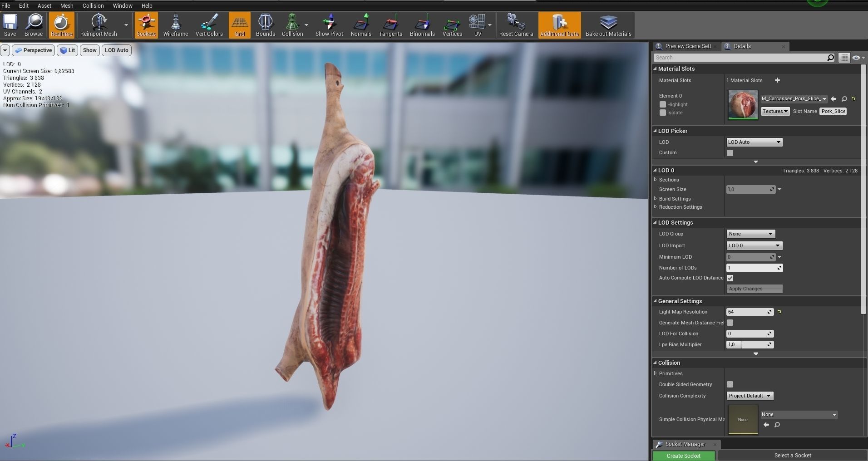
Task: Uncheck Auto Compute LOD Distance
Action: point(730,278)
